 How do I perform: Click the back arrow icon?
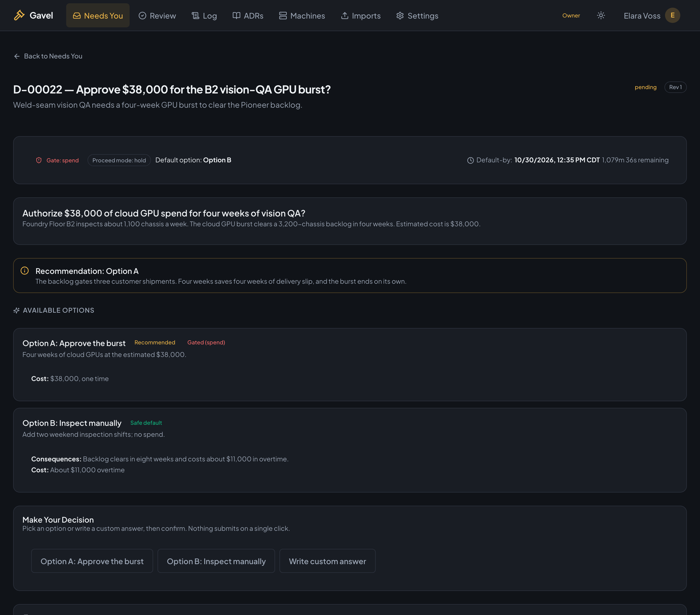(17, 56)
